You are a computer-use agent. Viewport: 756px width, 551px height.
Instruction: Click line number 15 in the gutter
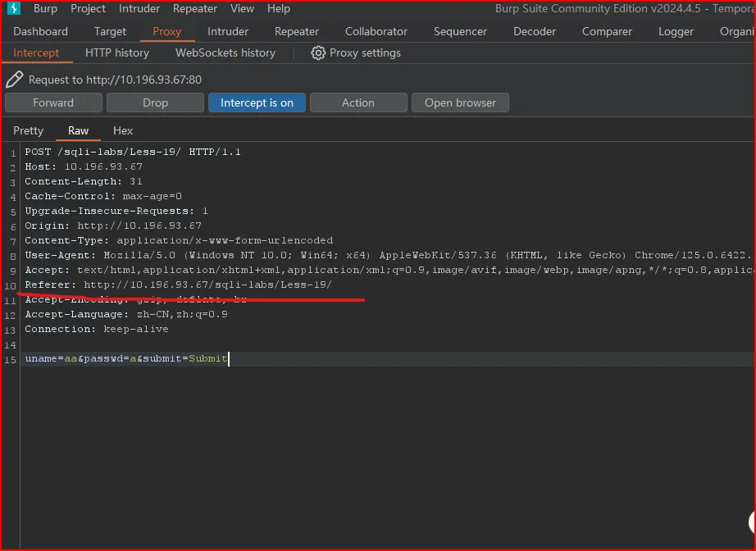10,360
